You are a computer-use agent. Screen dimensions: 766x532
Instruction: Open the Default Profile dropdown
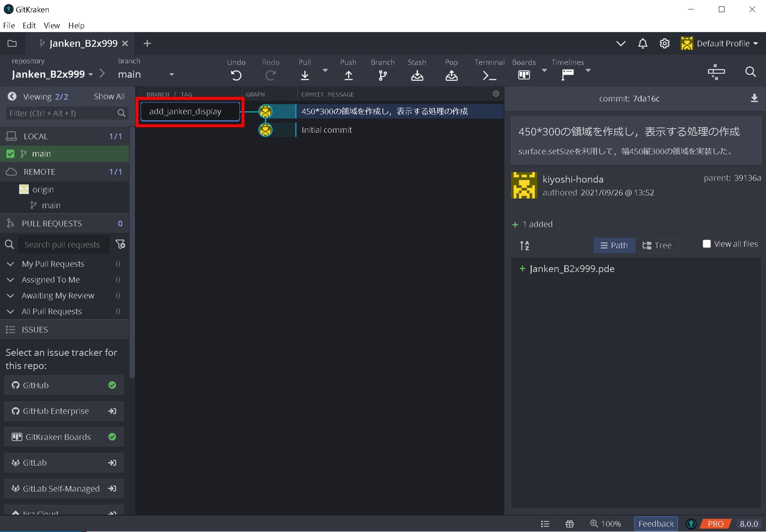720,44
